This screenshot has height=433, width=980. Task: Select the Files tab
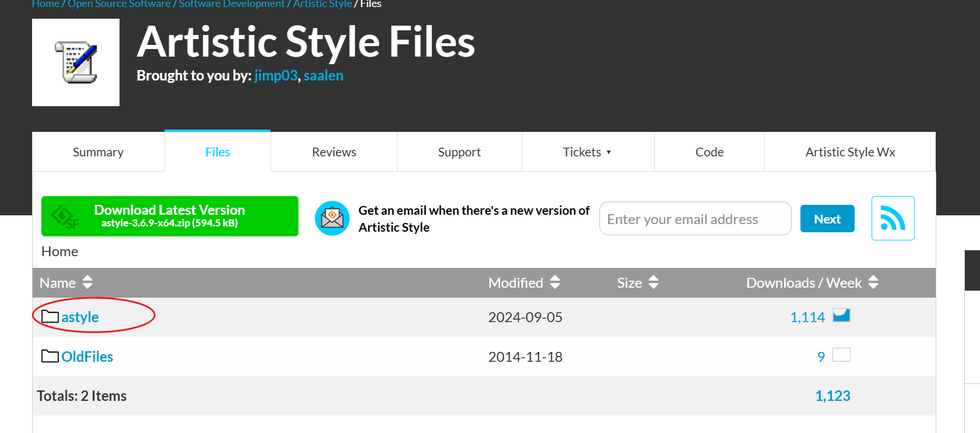click(x=217, y=152)
